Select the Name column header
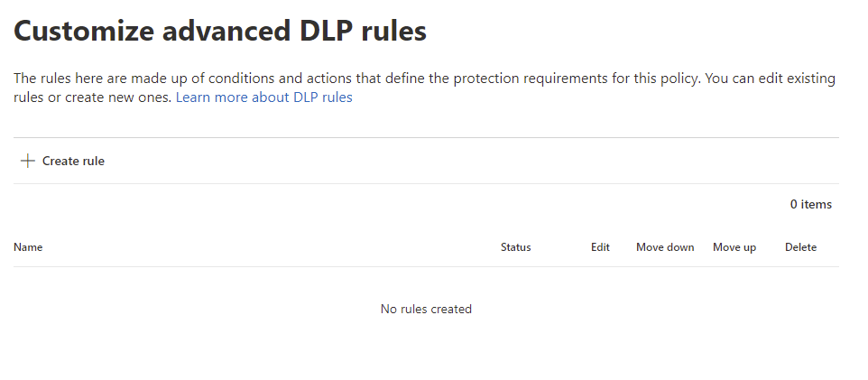The height and width of the screenshot is (380, 868). tap(28, 247)
